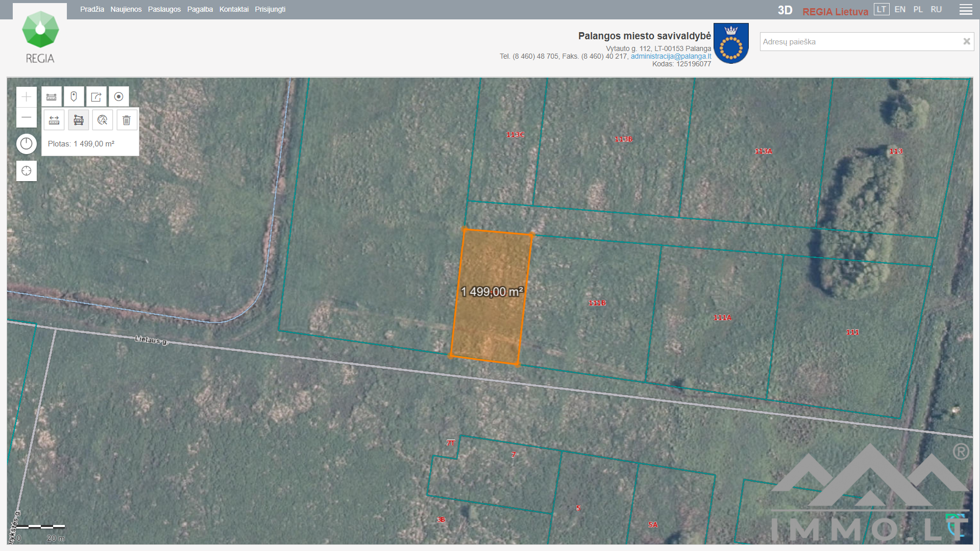
Task: Open the Paslaugos menu item
Action: click(164, 10)
